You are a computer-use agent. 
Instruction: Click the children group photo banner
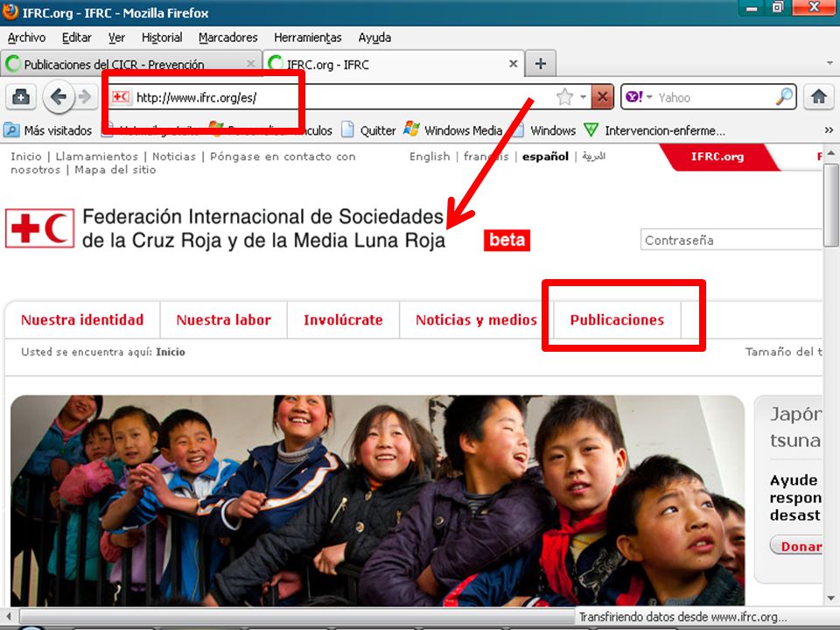coord(377,500)
